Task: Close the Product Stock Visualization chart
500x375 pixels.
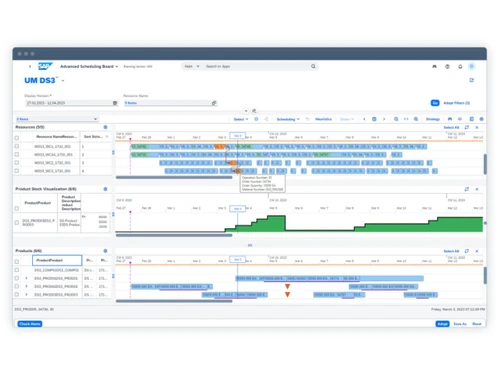Action: point(477,189)
